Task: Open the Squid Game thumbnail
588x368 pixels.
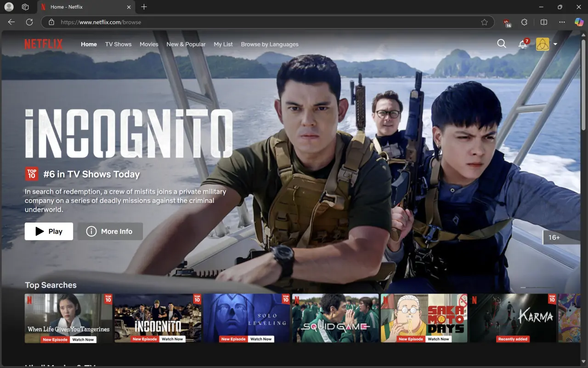Action: pyautogui.click(x=335, y=318)
